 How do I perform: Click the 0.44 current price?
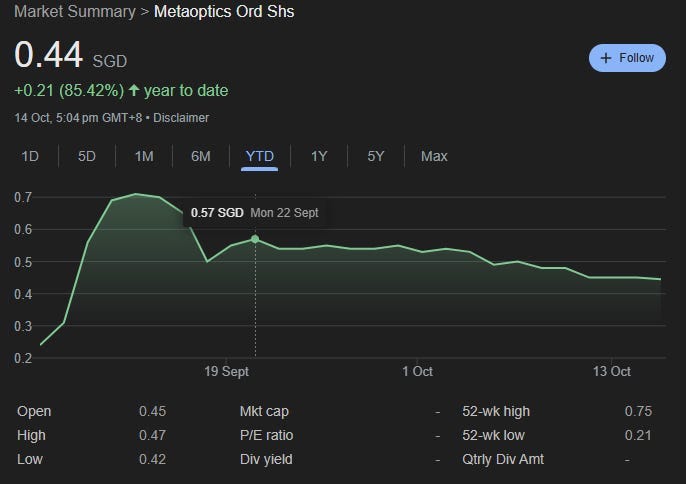[48, 55]
